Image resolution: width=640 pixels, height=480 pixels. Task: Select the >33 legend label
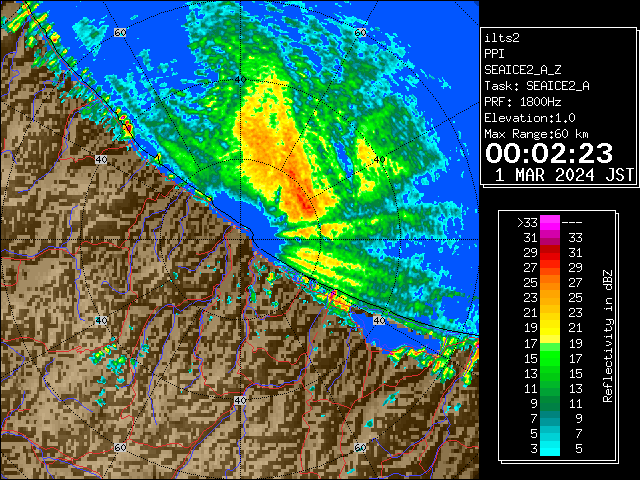[527, 223]
